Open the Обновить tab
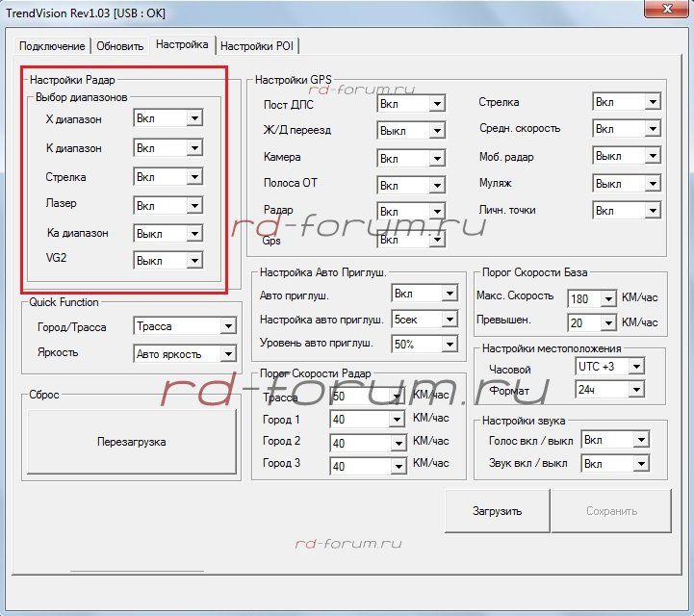 [x=120, y=45]
